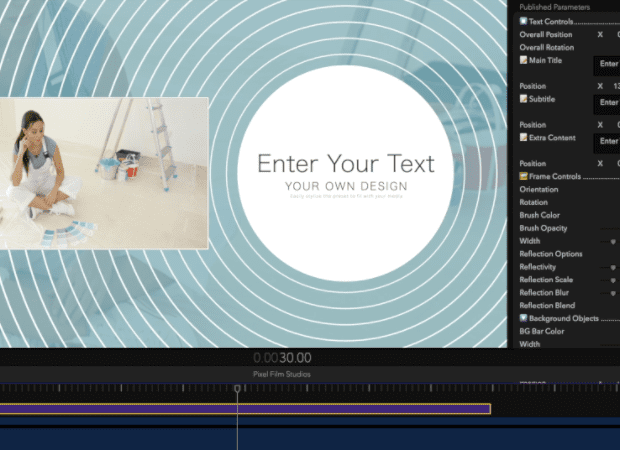
Task: Adjust the Frame Controls Width slider handle
Action: coord(613,242)
